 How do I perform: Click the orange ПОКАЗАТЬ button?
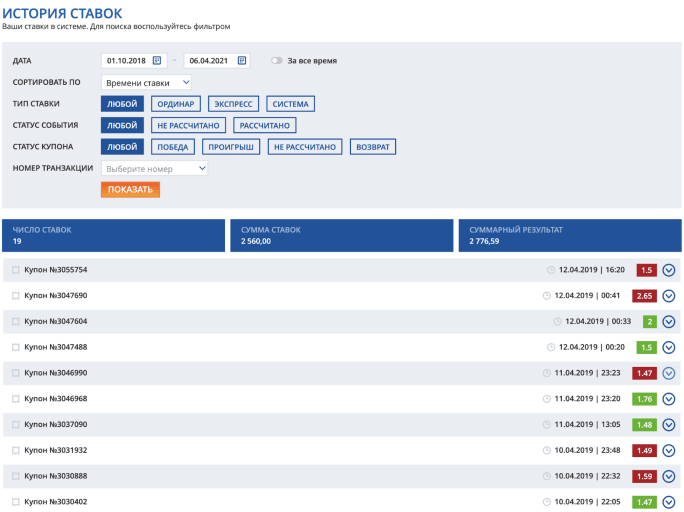click(x=130, y=190)
